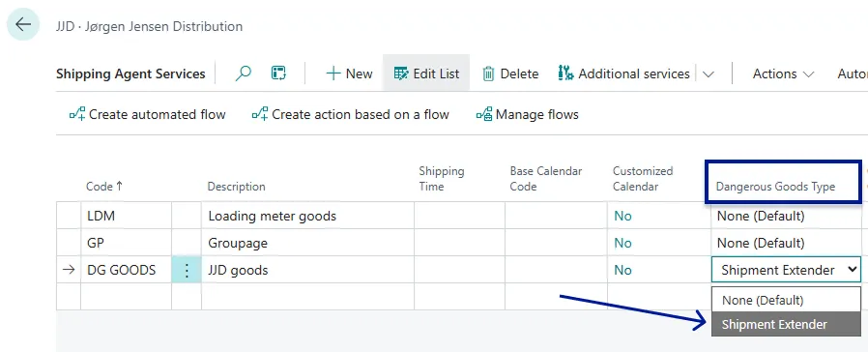Sort by the Code column header
Screen dimensions: 868x352
[x=104, y=187]
